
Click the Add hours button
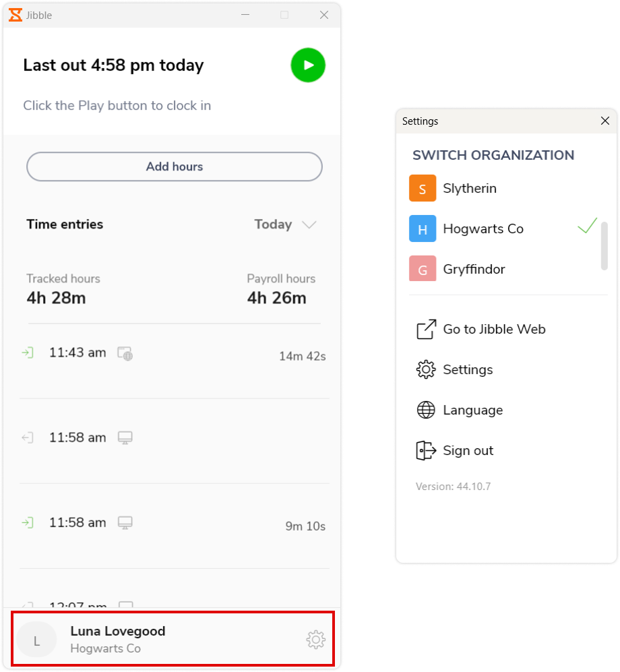175,166
